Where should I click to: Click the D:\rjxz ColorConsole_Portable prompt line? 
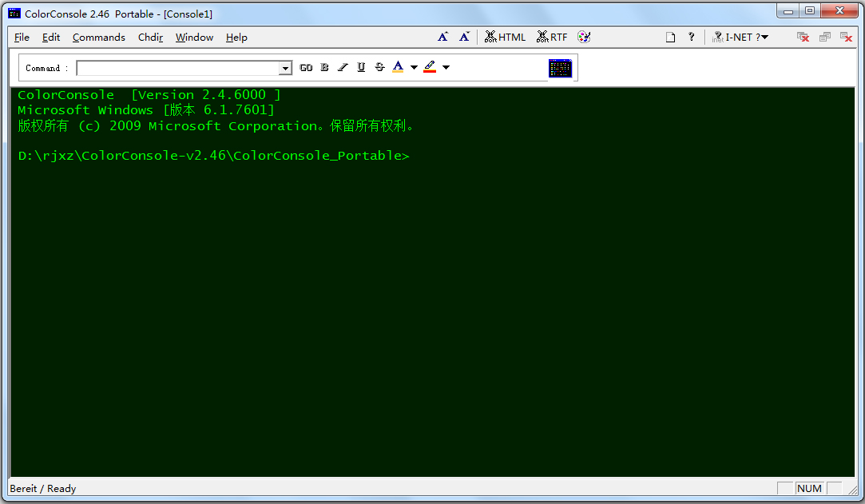point(213,156)
